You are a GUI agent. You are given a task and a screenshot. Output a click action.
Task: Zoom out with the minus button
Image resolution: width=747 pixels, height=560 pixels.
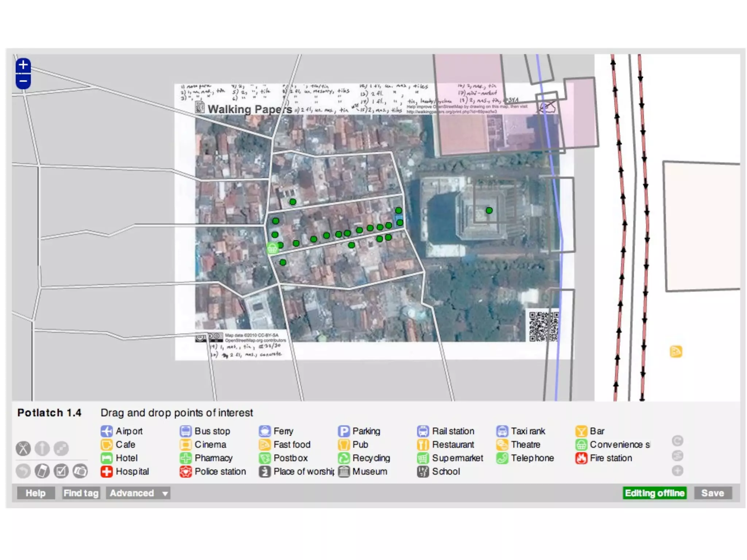coord(23,82)
